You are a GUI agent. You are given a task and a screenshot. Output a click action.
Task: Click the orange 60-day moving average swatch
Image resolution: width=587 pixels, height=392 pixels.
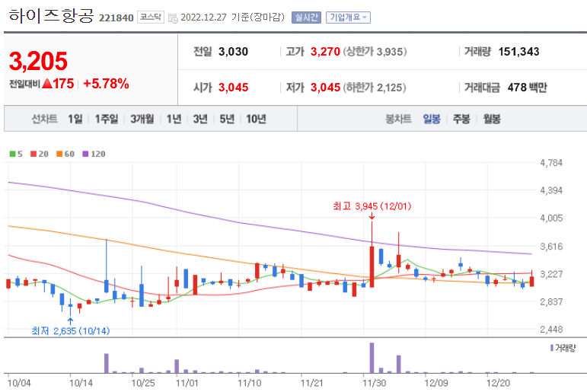[59, 154]
